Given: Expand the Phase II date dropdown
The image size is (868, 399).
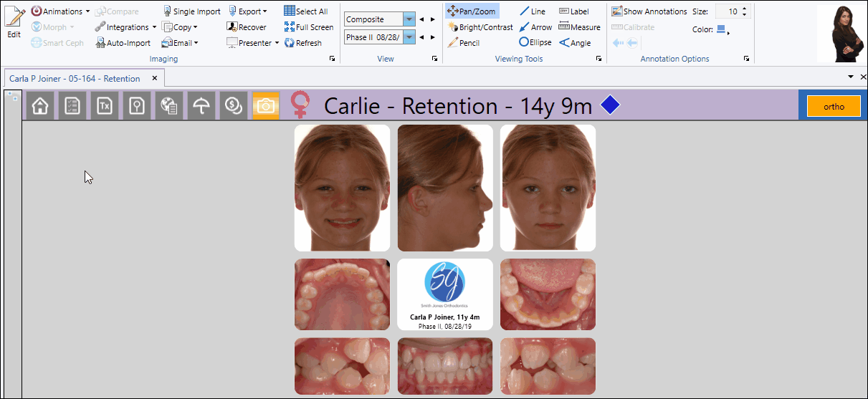Looking at the screenshot, I should click(409, 37).
